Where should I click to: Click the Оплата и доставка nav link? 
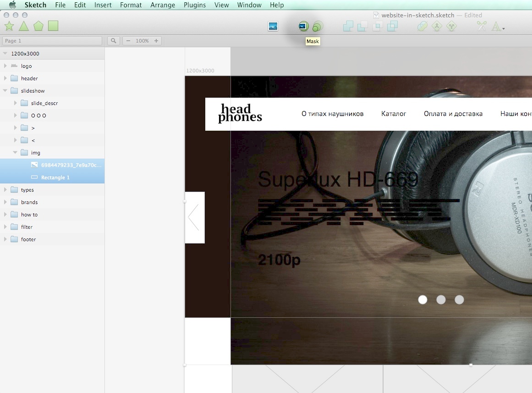click(x=453, y=114)
